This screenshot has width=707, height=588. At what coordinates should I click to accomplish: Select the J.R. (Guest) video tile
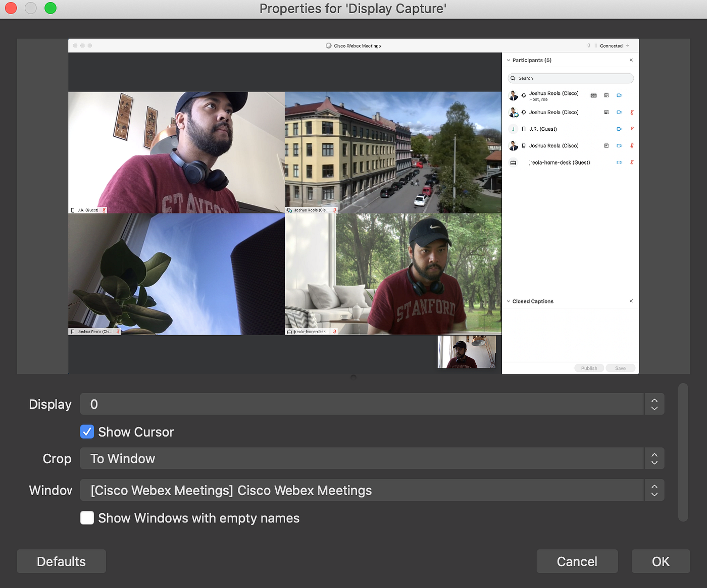click(x=177, y=152)
